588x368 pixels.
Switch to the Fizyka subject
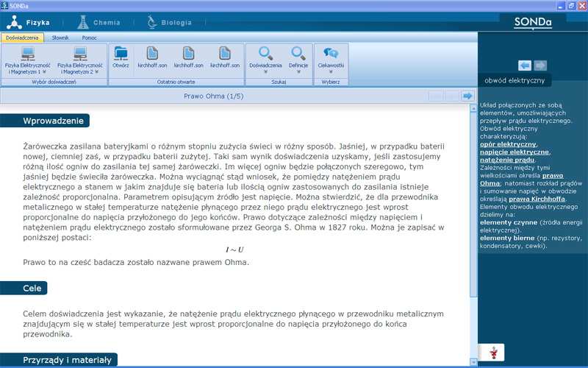click(29, 23)
